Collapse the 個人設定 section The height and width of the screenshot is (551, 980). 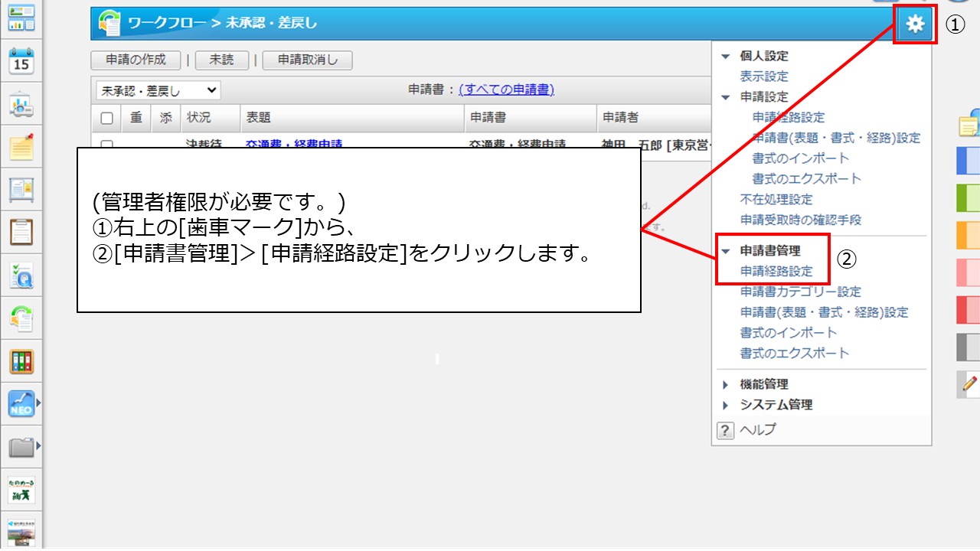pos(726,56)
